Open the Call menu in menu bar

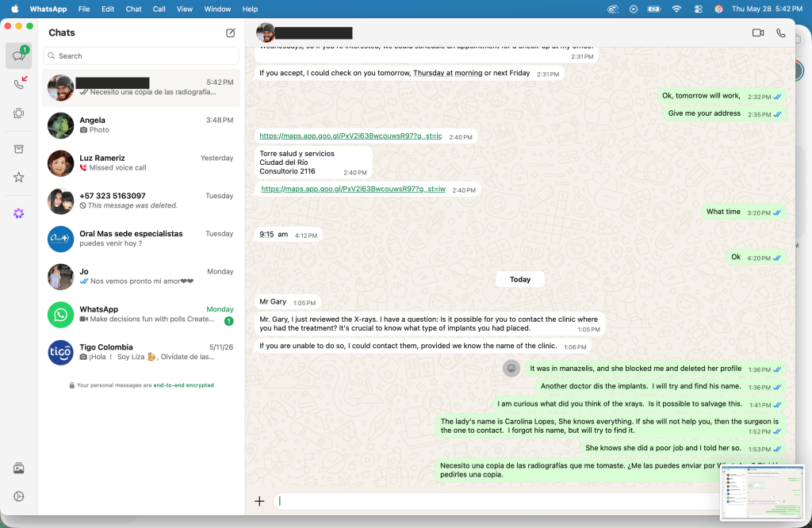(159, 9)
